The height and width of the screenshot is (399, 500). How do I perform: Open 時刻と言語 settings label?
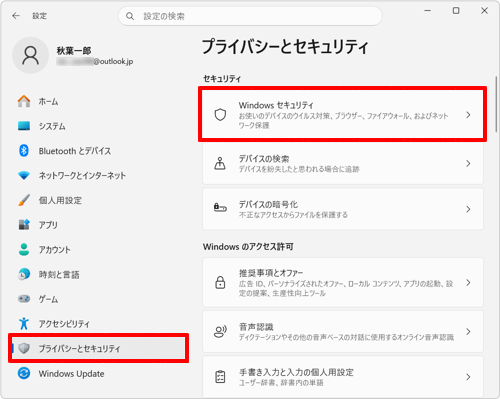click(59, 274)
